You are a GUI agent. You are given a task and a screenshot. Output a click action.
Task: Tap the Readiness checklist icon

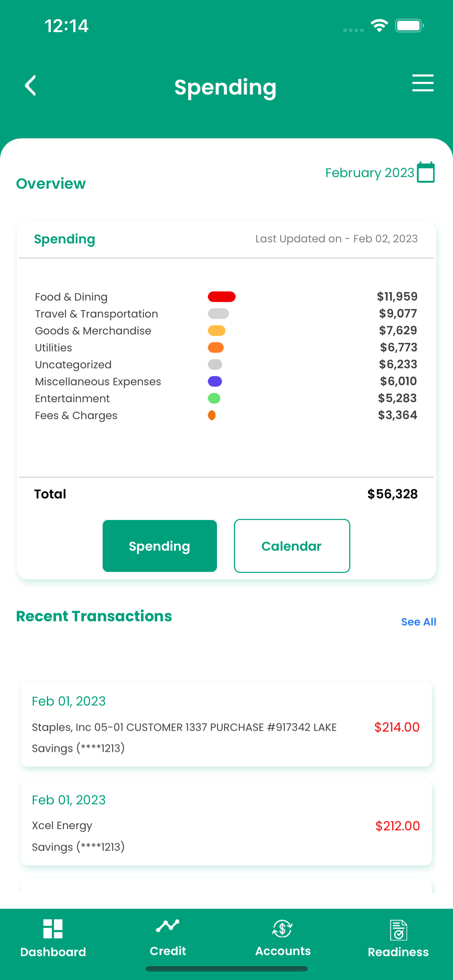pyautogui.click(x=398, y=930)
